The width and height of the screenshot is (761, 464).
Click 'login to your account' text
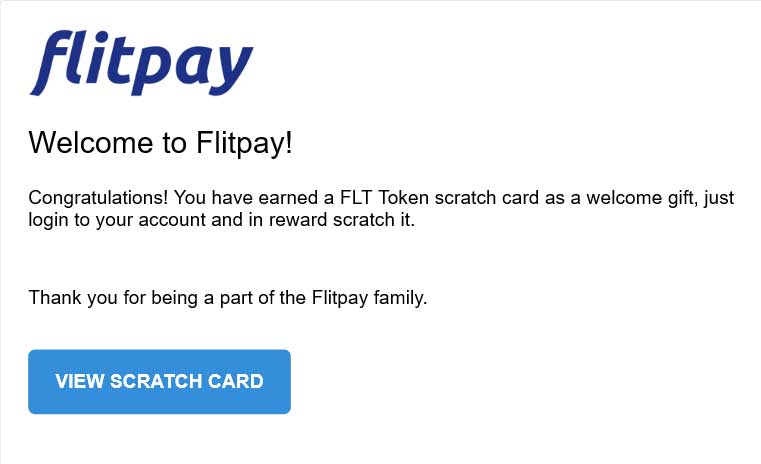(117, 220)
